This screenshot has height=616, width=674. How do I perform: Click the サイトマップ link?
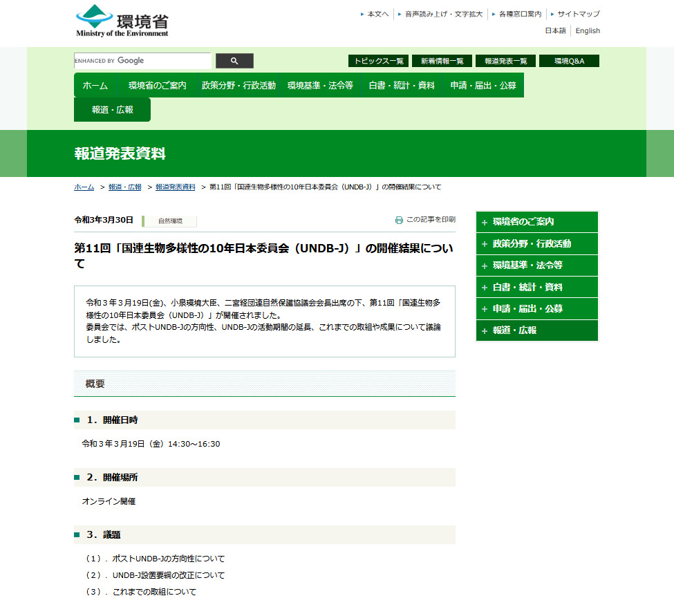point(578,14)
